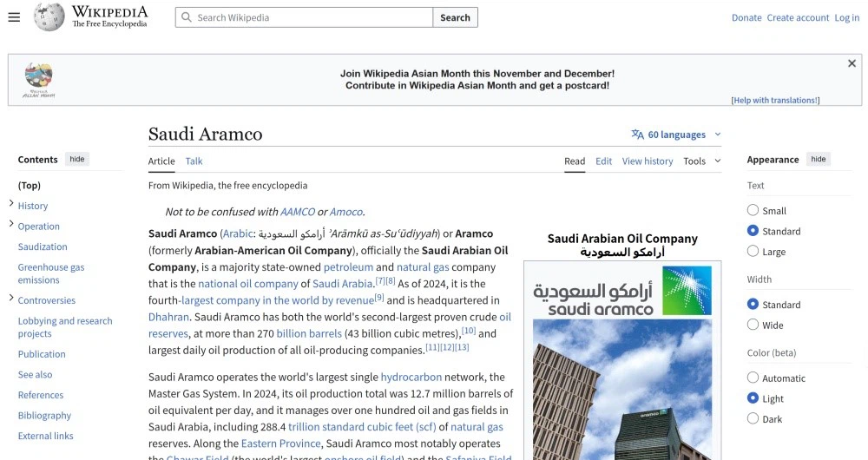This screenshot has width=868, height=460.
Task: Open the Eastern Province link
Action: (x=280, y=444)
